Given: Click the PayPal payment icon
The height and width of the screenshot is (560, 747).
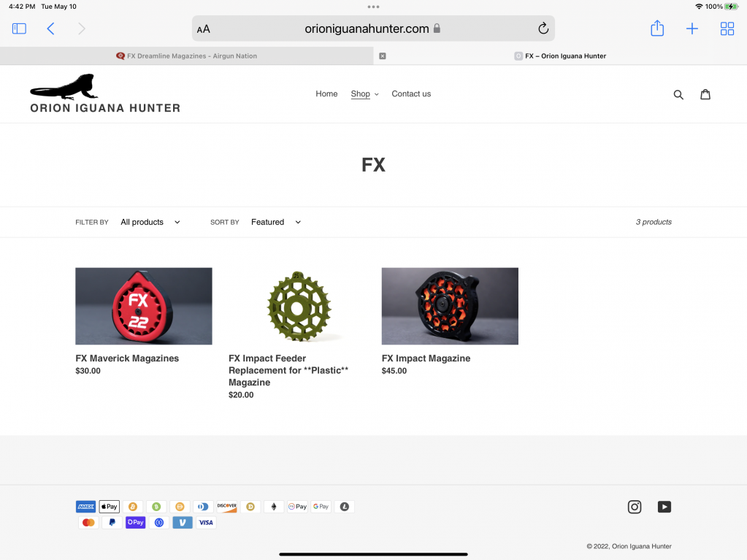Looking at the screenshot, I should (x=112, y=522).
